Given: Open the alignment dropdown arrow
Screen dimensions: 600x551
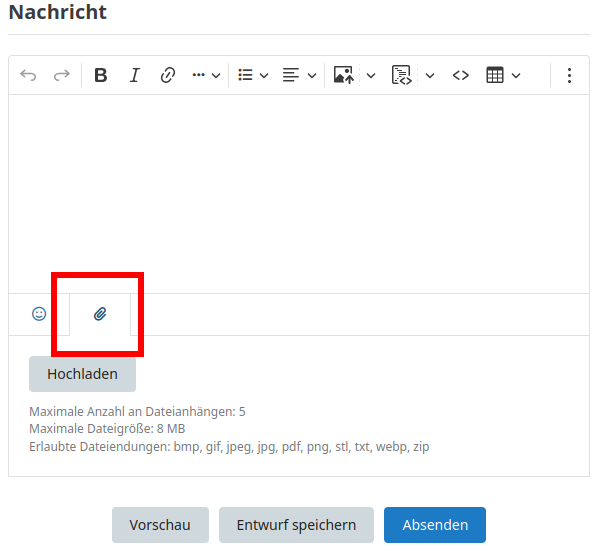Looking at the screenshot, I should [311, 75].
